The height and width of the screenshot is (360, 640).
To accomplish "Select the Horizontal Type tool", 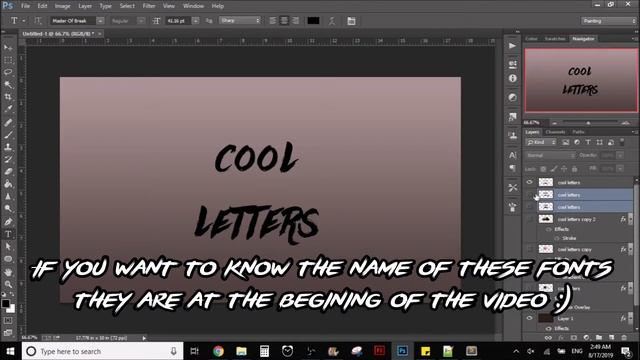I will tap(8, 234).
